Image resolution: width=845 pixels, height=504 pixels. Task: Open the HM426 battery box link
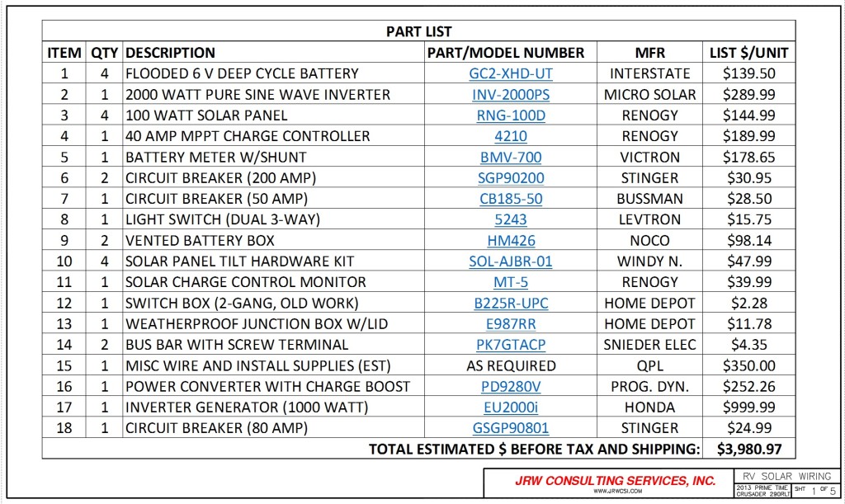click(510, 241)
